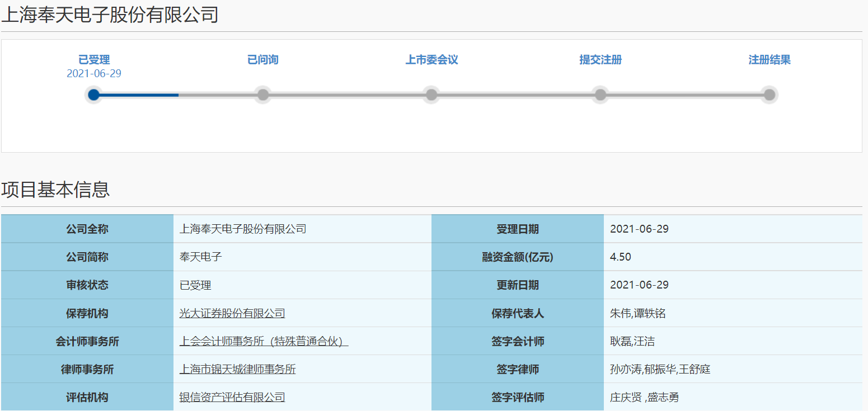Select the 已问询 stage label
The height and width of the screenshot is (411, 868).
point(263,60)
